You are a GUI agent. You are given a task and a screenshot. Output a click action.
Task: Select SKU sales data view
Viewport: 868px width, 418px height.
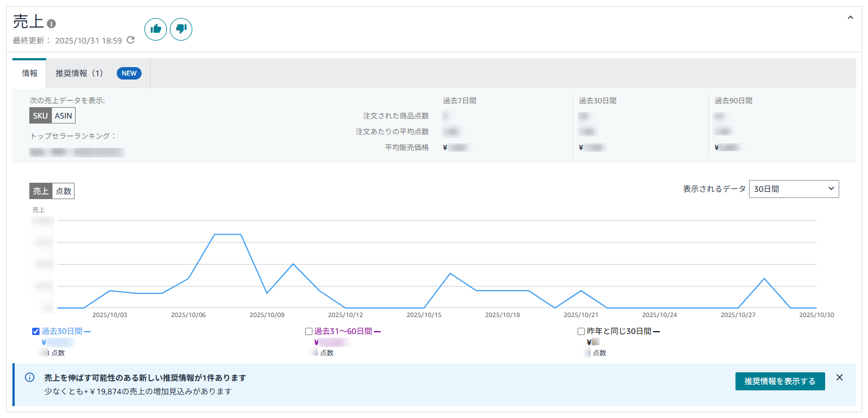[x=41, y=116]
